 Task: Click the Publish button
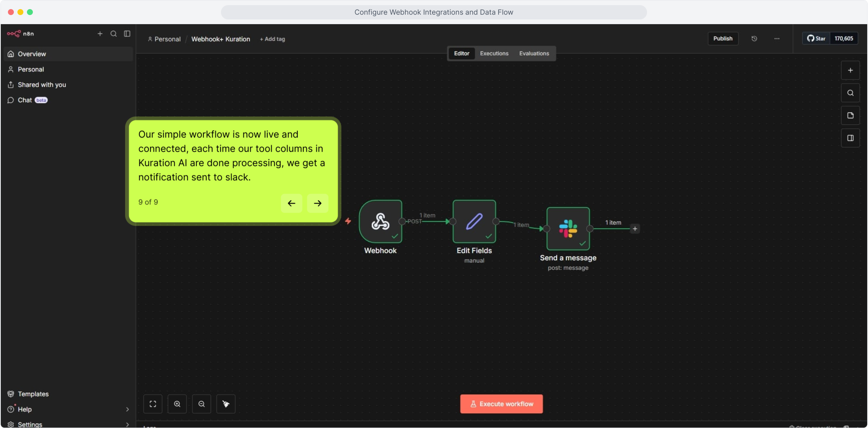[723, 38]
